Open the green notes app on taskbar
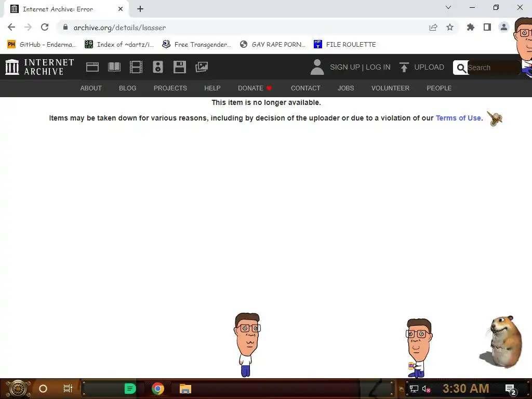 [x=130, y=389]
